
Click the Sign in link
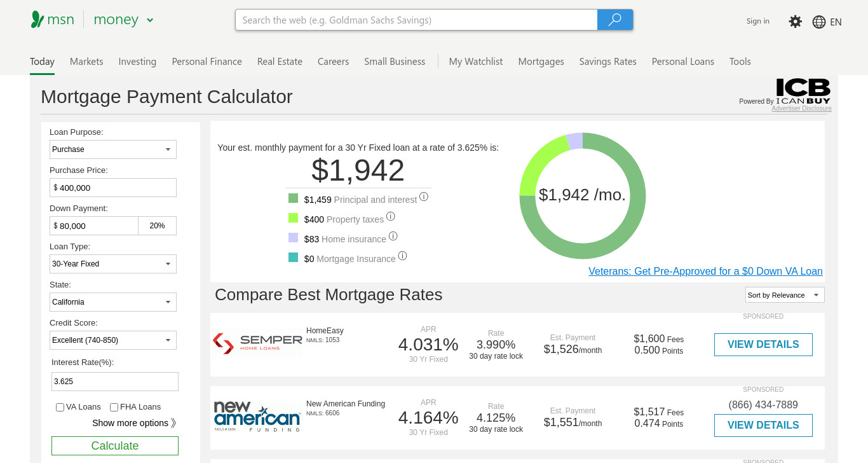758,21
